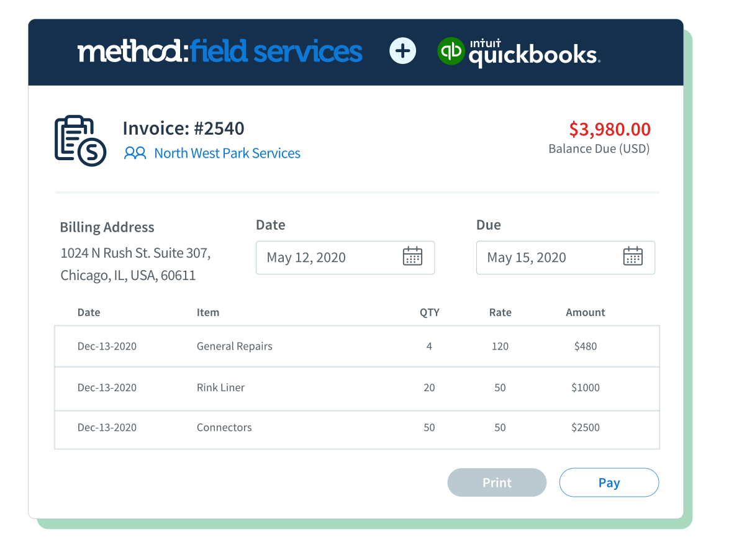Open the Due field calendar picker icon
Screen dimensions: 729x560
[x=632, y=256]
